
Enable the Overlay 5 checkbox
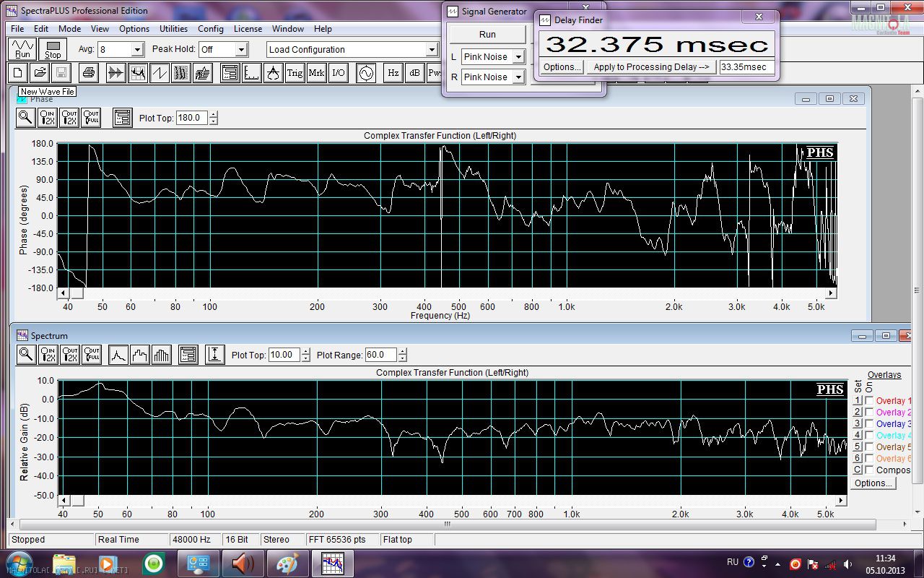pyautogui.click(x=869, y=447)
